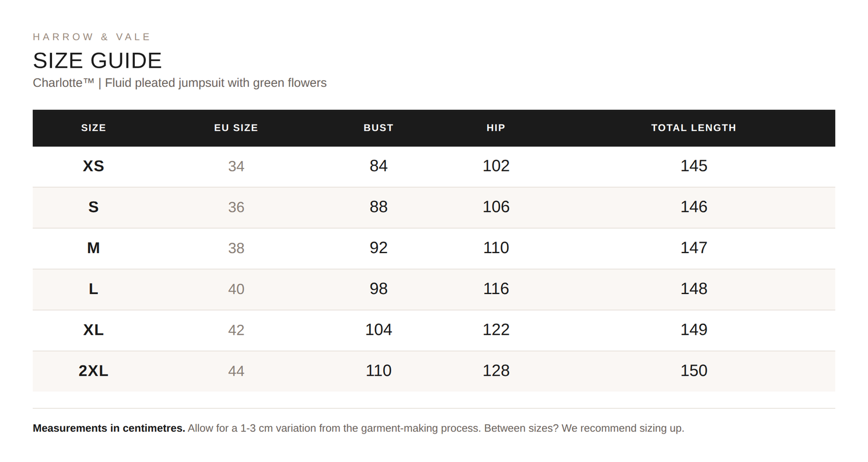This screenshot has width=868, height=462.
Task: Click bust value 84 for XS
Action: click(378, 166)
